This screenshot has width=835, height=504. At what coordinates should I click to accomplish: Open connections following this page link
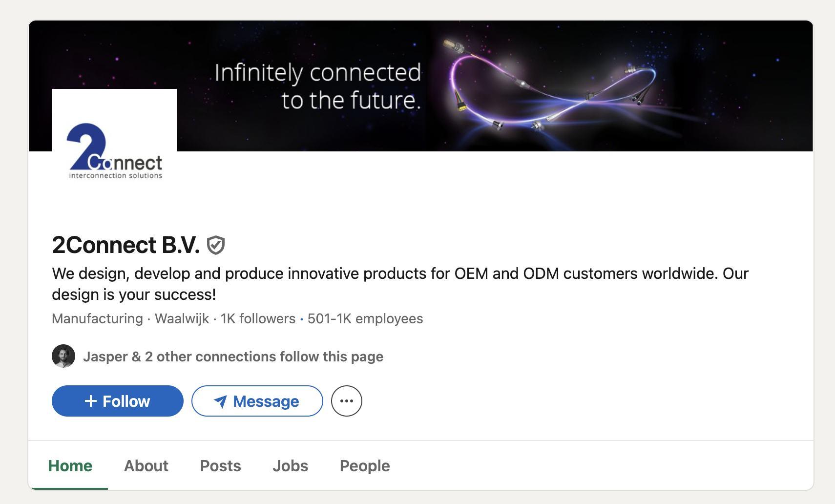pos(233,357)
